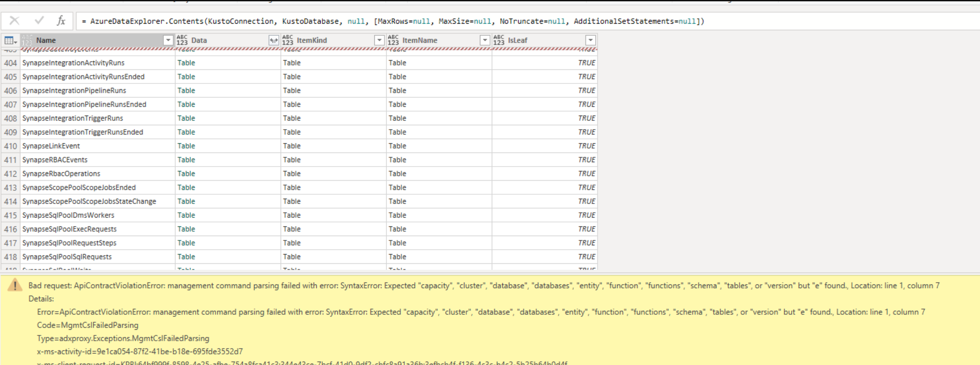Confirm formula with the checkmark icon

39,20
